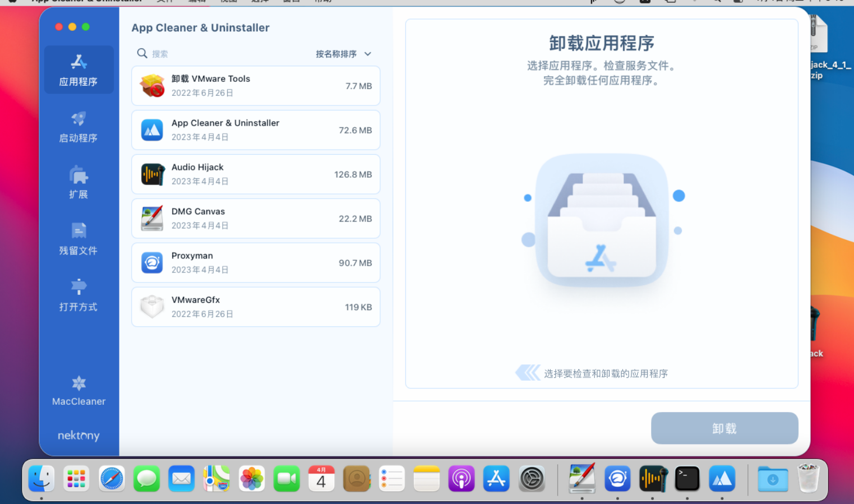The width and height of the screenshot is (854, 504).
Task: Select the Proxyman list row
Action: (256, 263)
